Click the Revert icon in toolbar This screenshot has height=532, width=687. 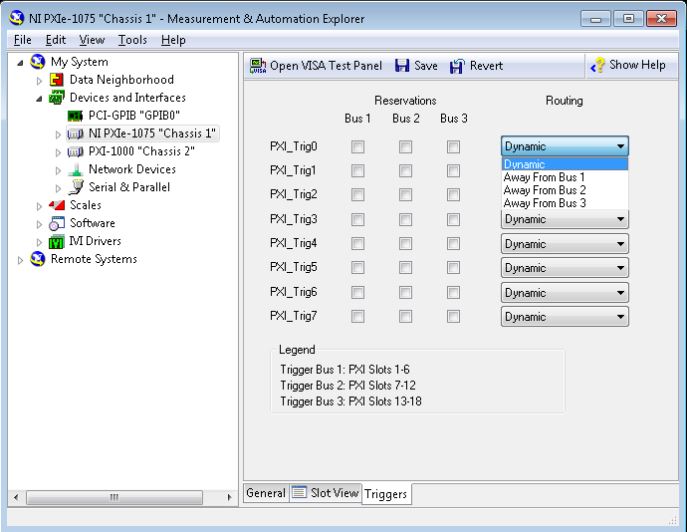coord(457,66)
